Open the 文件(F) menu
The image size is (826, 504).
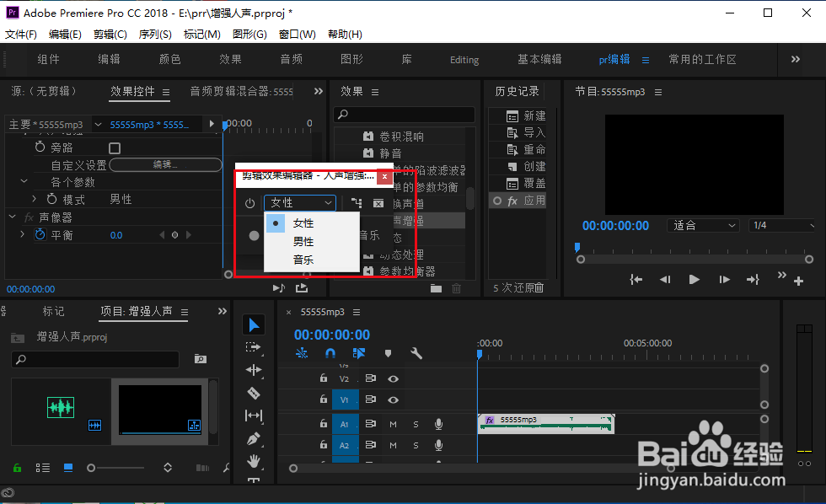(21, 35)
